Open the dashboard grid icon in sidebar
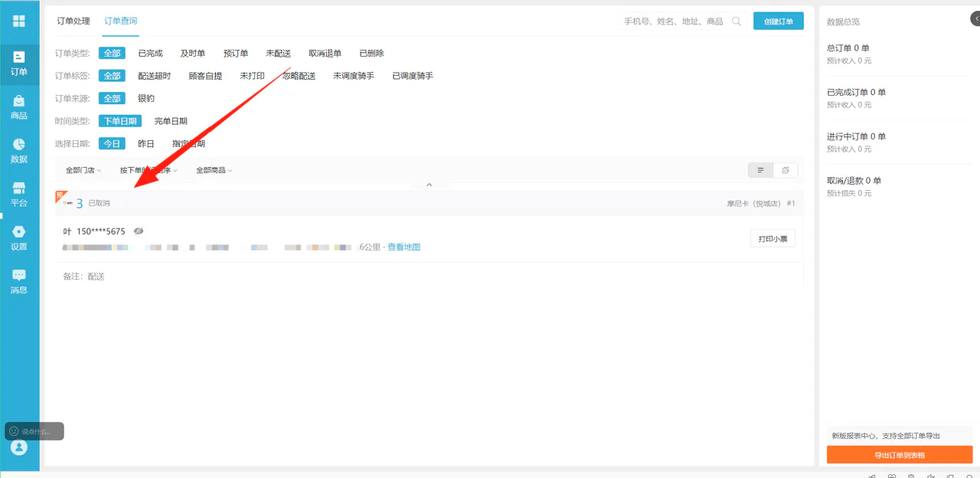This screenshot has width=980, height=478. coord(19,21)
